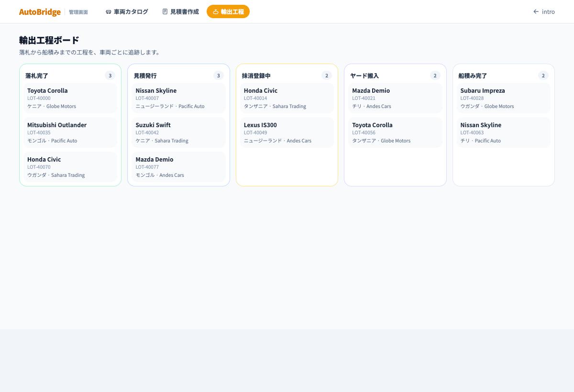Select the Lexus IS300 card
The height and width of the screenshot is (392, 574).
click(287, 132)
